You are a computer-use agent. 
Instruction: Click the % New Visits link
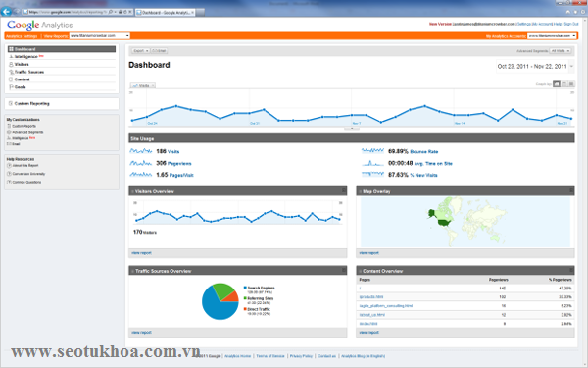(423, 175)
